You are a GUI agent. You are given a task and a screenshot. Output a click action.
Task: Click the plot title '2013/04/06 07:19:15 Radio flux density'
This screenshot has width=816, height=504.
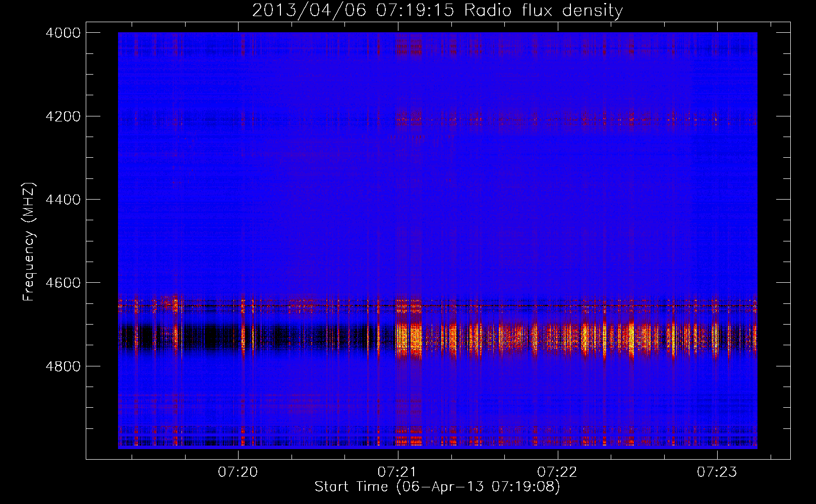(437, 10)
